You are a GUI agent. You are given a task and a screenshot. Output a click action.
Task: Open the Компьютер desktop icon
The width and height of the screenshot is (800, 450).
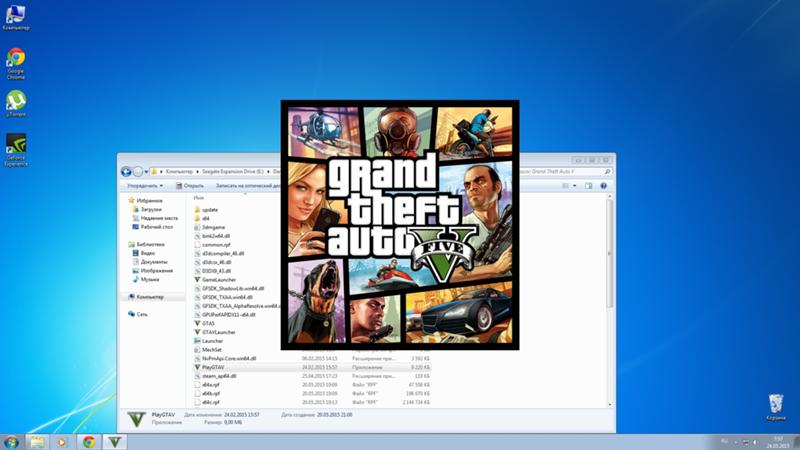(15, 17)
